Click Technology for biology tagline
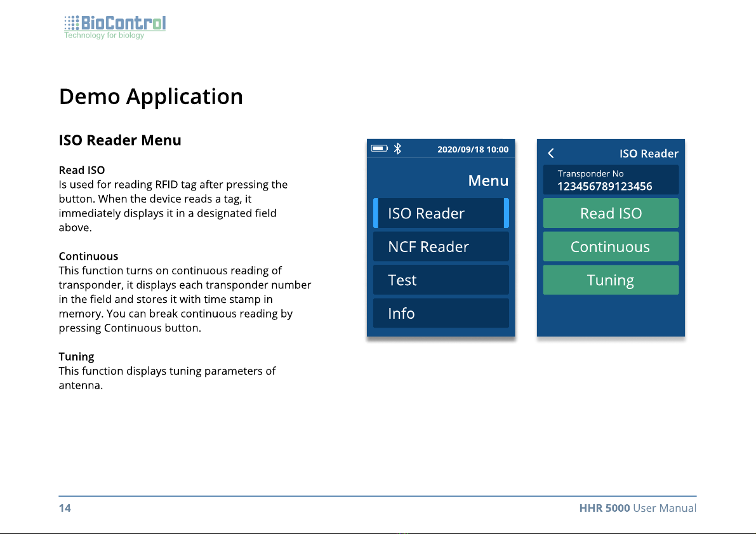Screen dimensions: 756x534 click(104, 35)
